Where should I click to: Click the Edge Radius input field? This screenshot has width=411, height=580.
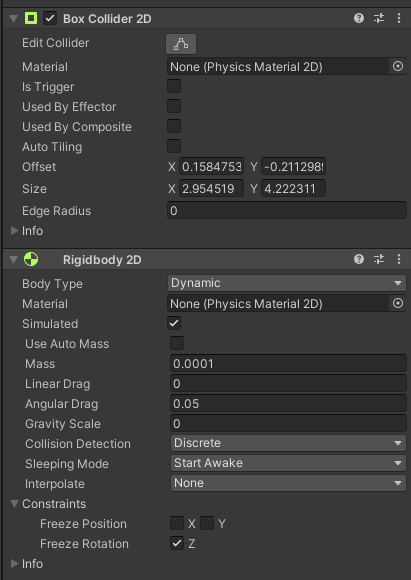pos(287,210)
